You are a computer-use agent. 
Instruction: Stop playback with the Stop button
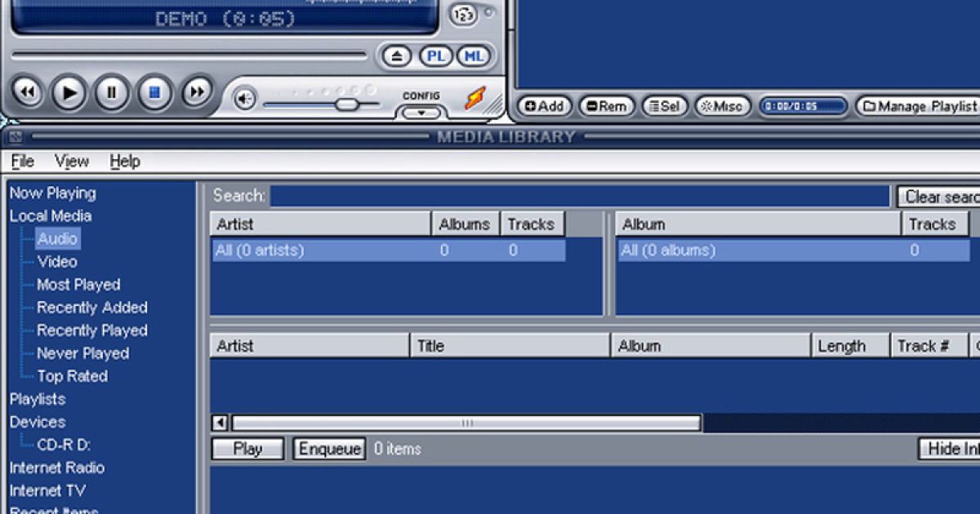tap(154, 93)
